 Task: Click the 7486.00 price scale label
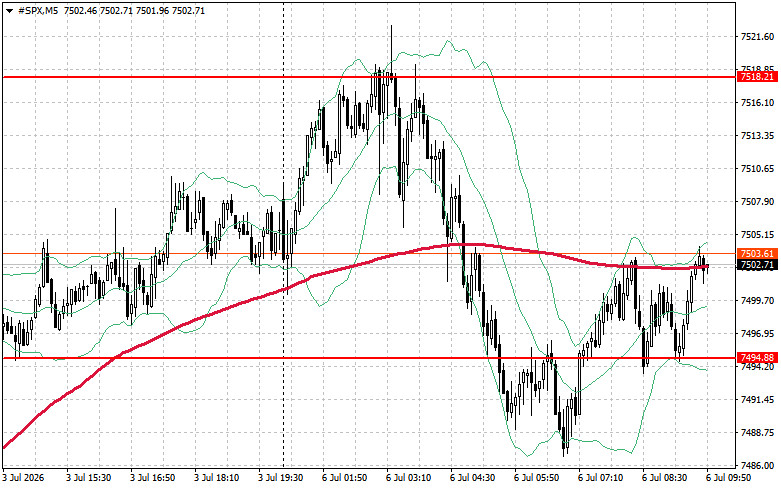[758, 466]
